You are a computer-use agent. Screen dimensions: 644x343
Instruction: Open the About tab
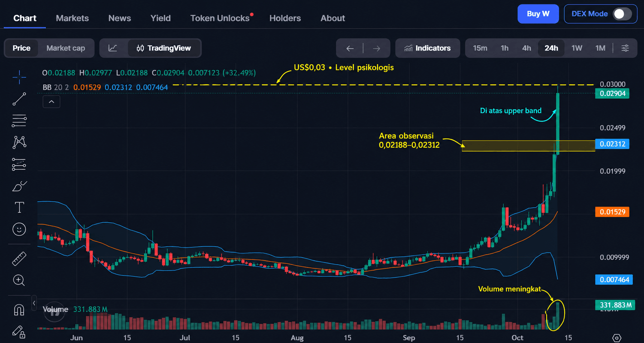point(333,18)
